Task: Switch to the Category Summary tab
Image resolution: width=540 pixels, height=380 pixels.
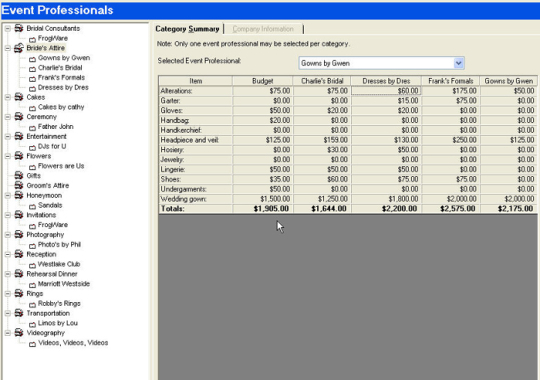Action: click(187, 29)
